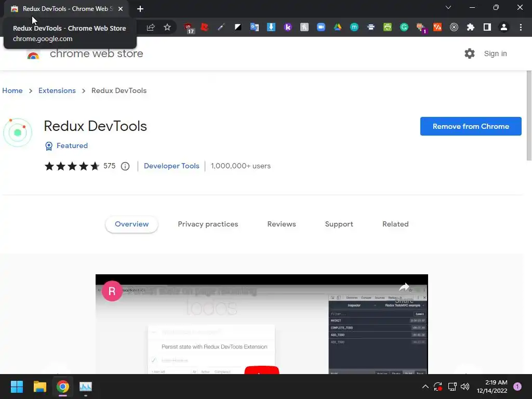Image resolution: width=532 pixels, height=399 pixels.
Task: Click the 1,000,000+ users text
Action: coord(241,166)
